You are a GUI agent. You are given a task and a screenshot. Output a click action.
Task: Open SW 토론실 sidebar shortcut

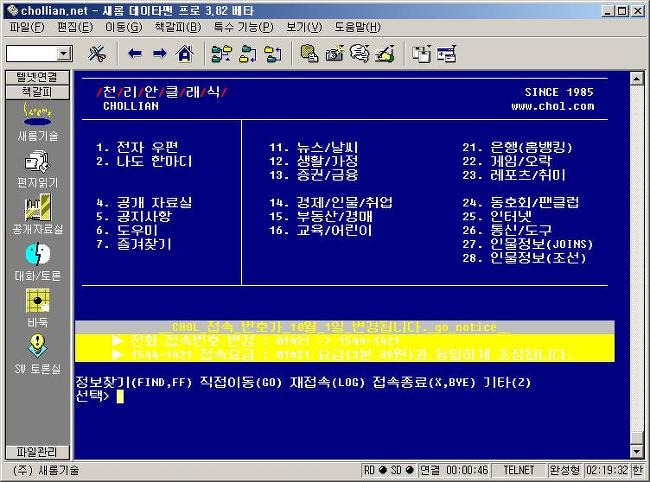point(37,352)
